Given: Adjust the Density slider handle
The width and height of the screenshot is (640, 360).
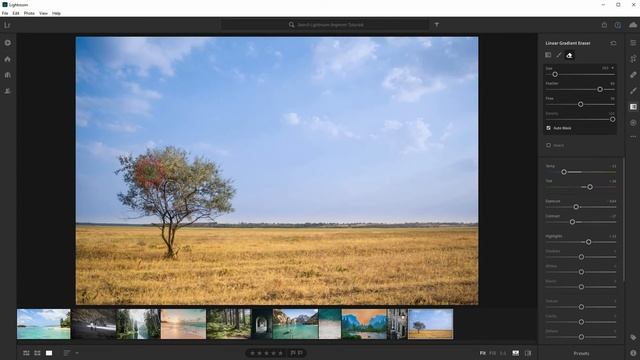Looking at the screenshot, I should (612, 120).
